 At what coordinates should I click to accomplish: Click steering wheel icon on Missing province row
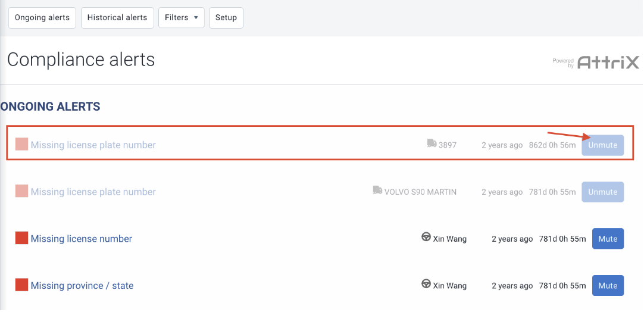tap(426, 285)
